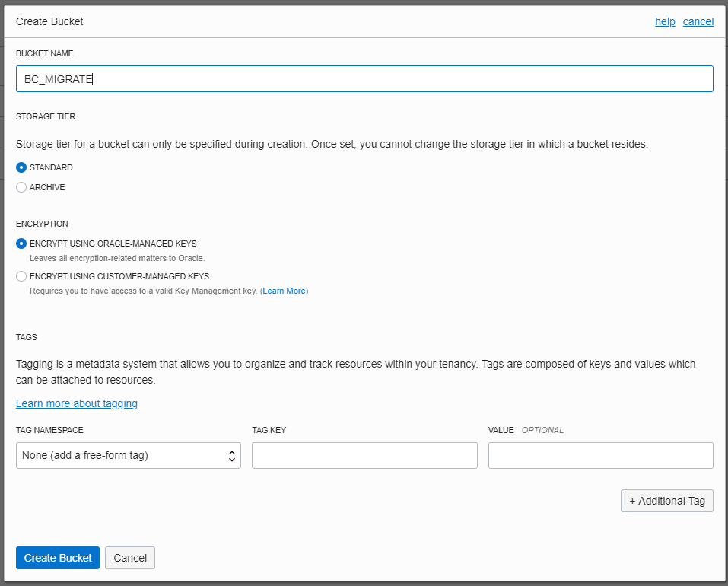
Task: Click the Create Bucket button
Action: coord(57,558)
